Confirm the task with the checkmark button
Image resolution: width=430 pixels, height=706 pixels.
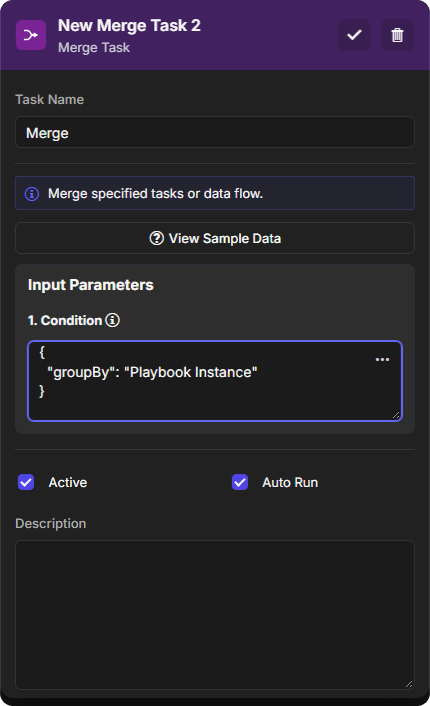point(354,35)
